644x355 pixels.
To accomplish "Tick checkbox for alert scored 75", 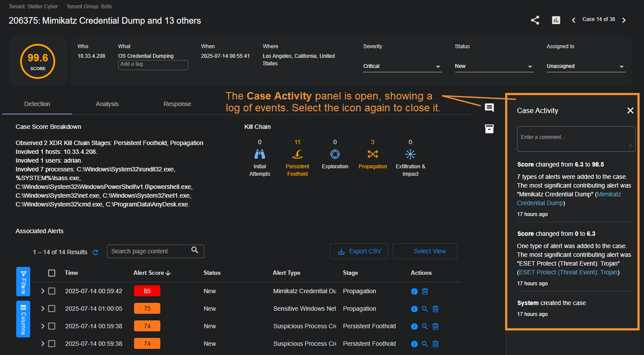I will 52,309.
